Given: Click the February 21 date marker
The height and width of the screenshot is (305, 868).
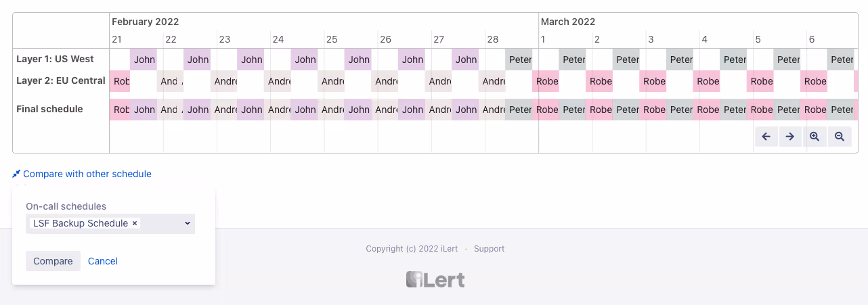Looking at the screenshot, I should [x=116, y=39].
